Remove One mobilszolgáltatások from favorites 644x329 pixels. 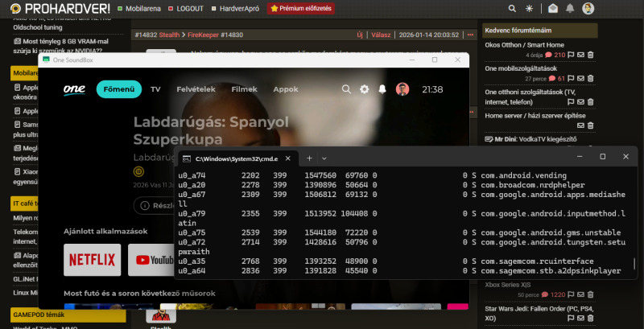tap(590, 78)
